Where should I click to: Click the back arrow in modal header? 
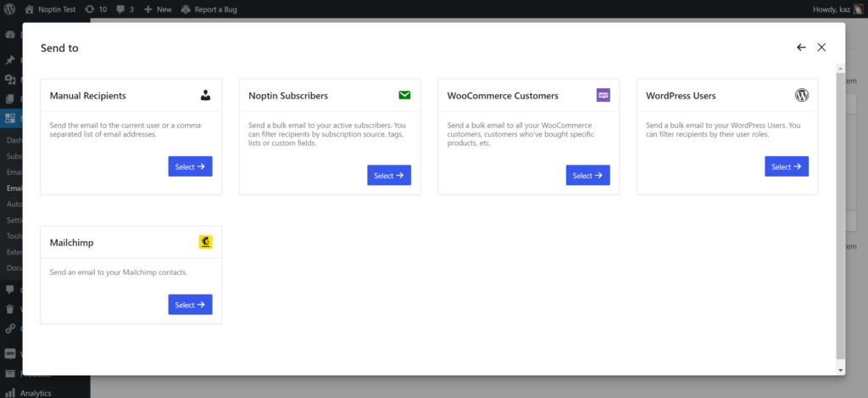[x=801, y=48]
